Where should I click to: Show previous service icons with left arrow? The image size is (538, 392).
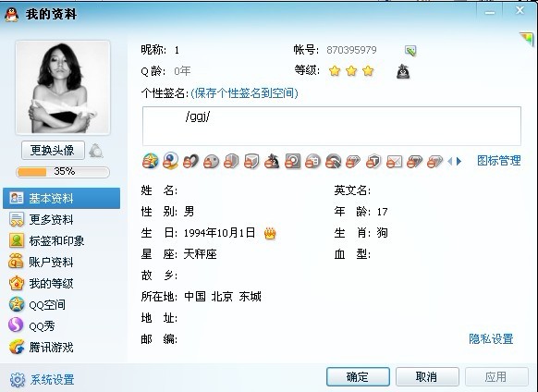coord(450,161)
